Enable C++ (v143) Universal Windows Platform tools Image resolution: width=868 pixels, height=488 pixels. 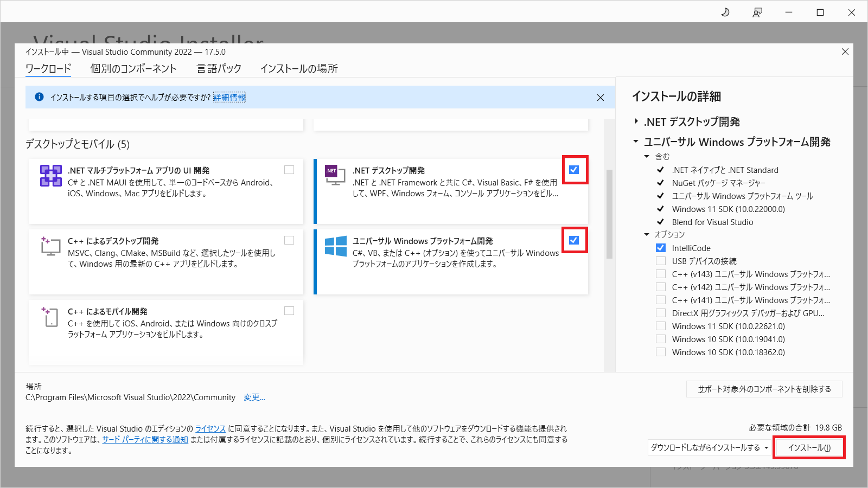661,274
